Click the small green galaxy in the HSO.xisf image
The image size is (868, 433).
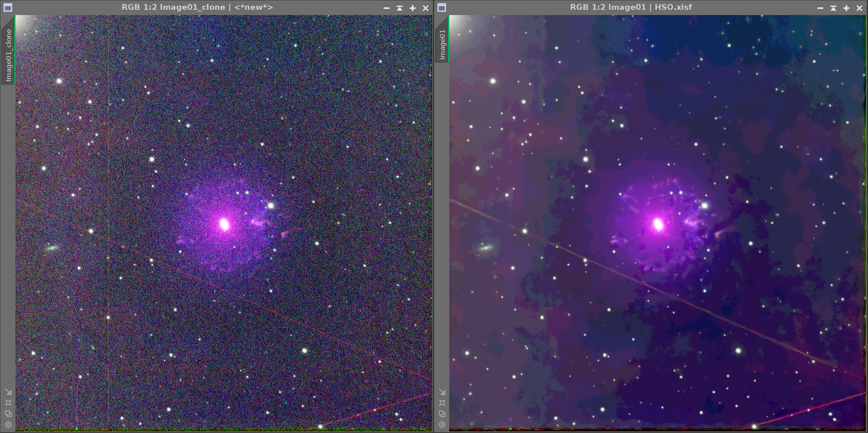coord(485,248)
